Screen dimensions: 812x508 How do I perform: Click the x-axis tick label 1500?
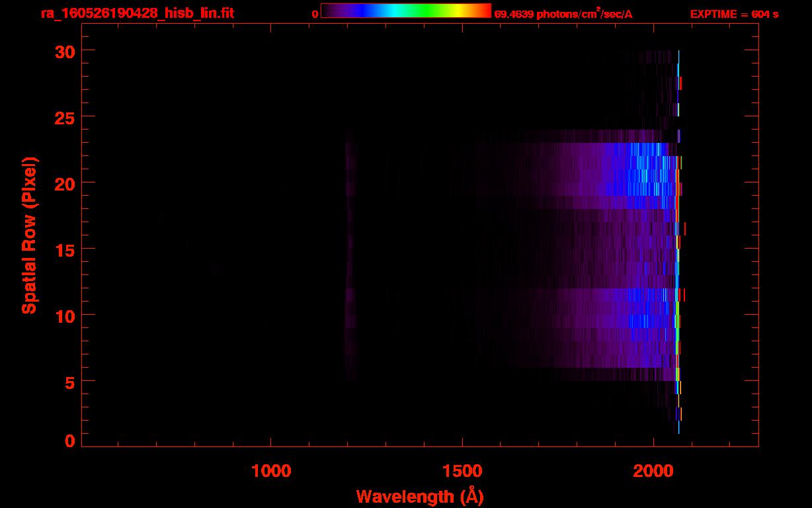(463, 471)
